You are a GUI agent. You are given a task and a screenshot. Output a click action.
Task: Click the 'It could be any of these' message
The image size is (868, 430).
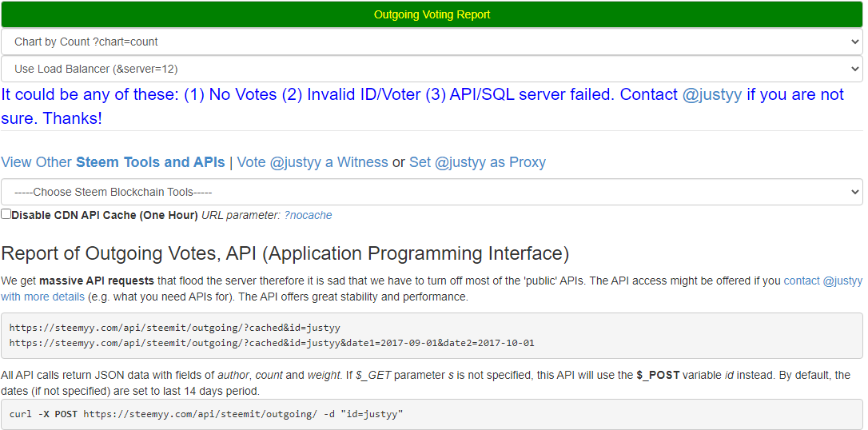point(422,106)
